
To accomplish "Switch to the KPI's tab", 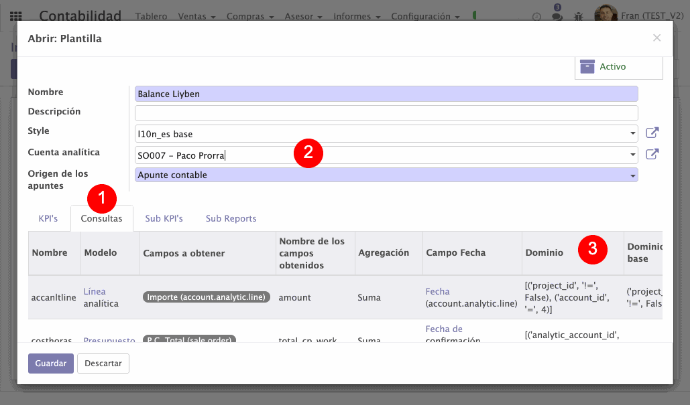I will (x=49, y=218).
